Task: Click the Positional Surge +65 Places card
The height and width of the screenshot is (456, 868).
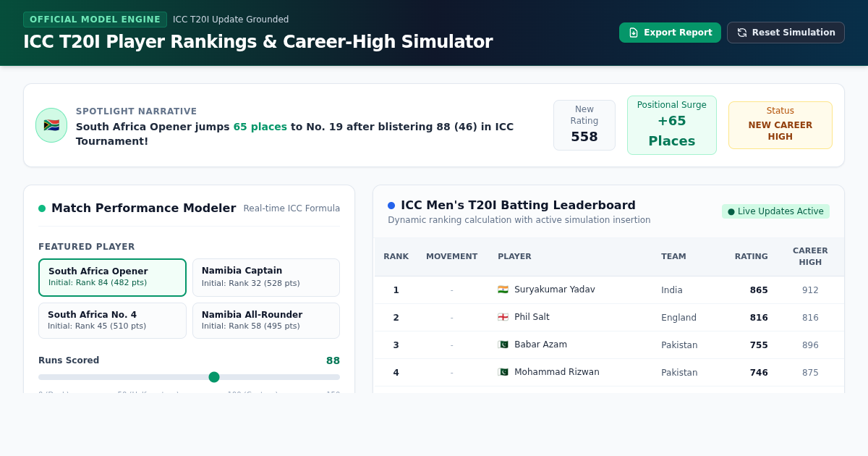Action: 672,125
